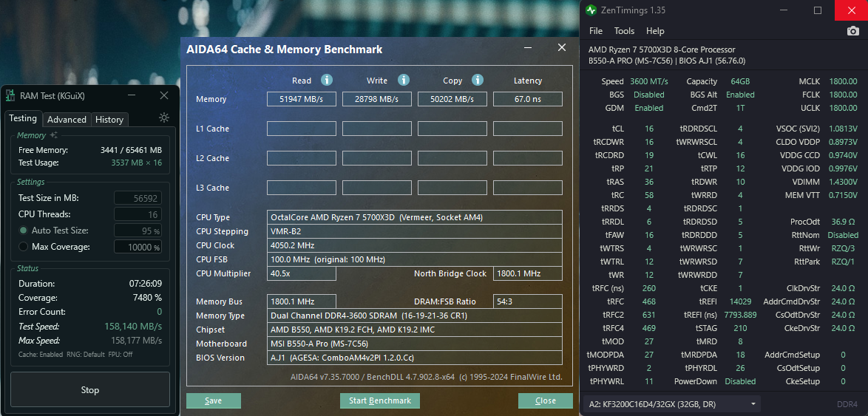Click the ZenTimings app icon in its title bar
868x416 pixels.
point(591,10)
